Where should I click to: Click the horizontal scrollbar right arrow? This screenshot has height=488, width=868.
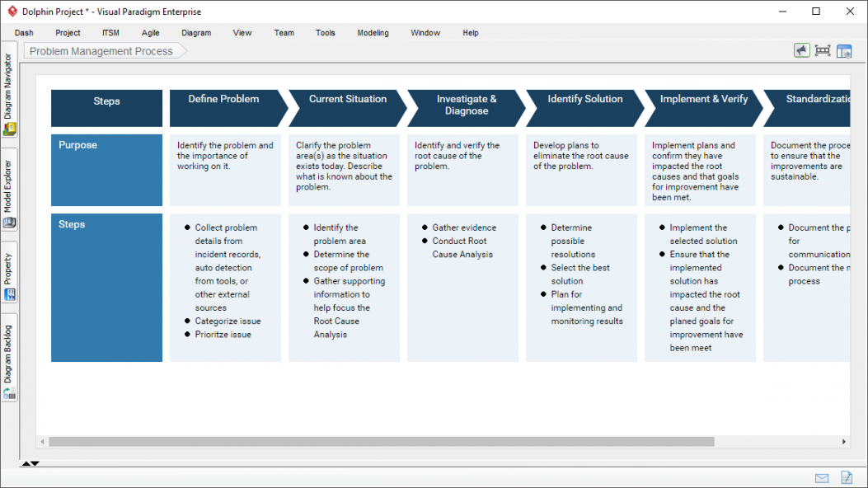coord(843,442)
